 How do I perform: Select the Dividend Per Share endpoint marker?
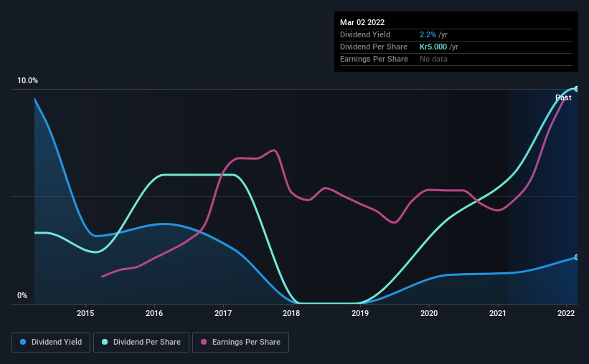pyautogui.click(x=576, y=89)
